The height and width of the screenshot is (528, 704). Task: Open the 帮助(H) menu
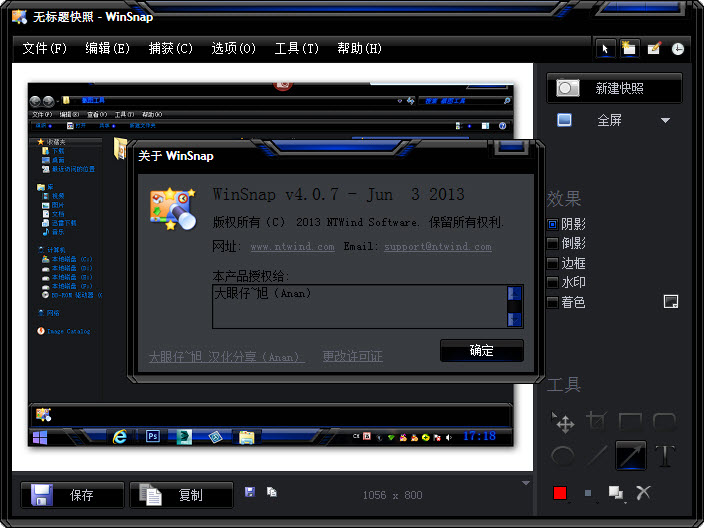point(359,48)
